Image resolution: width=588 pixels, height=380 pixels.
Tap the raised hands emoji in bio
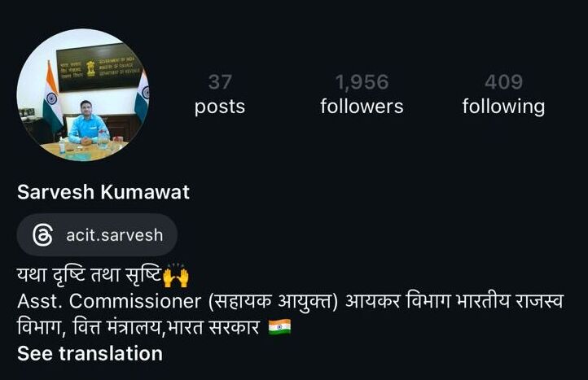pyautogui.click(x=176, y=276)
